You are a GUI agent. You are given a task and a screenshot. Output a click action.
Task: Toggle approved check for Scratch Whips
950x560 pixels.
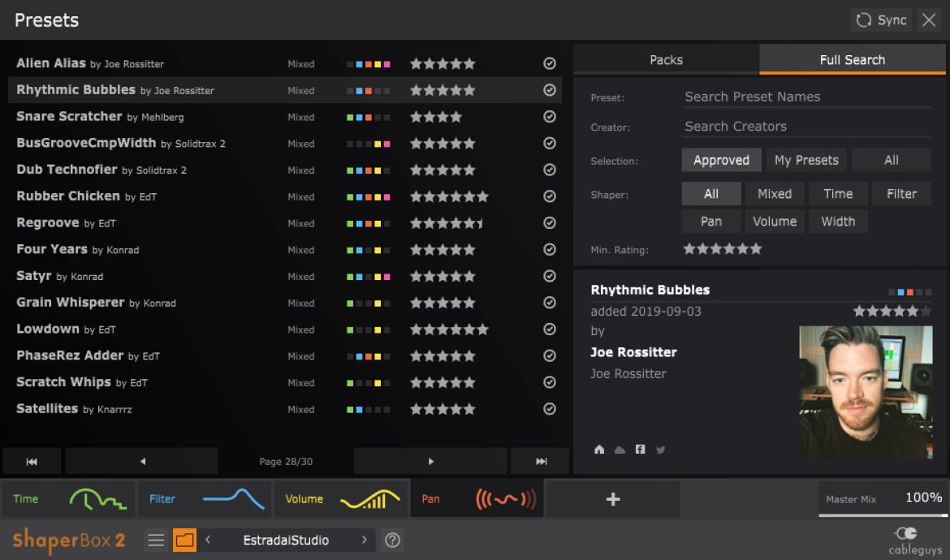550,382
